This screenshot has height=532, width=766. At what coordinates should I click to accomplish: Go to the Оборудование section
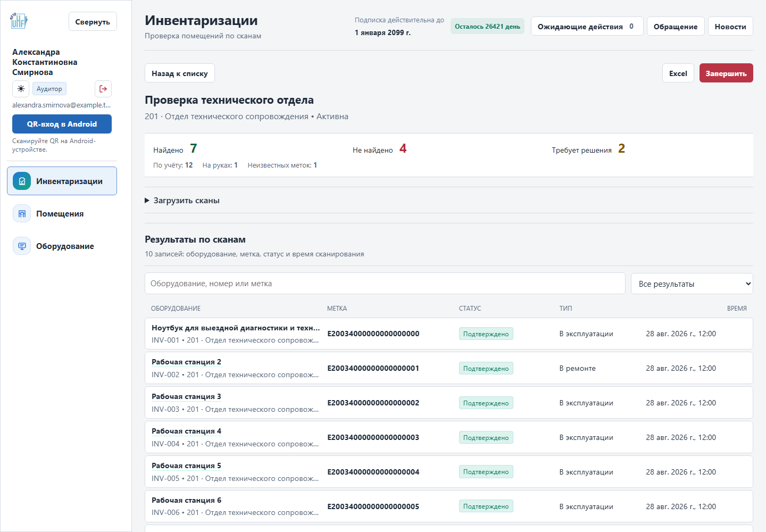(62, 246)
